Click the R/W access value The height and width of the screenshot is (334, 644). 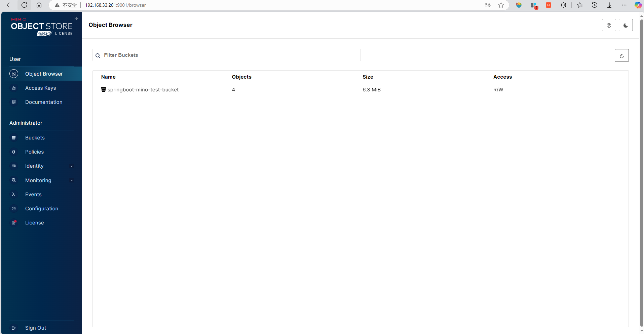[498, 90]
